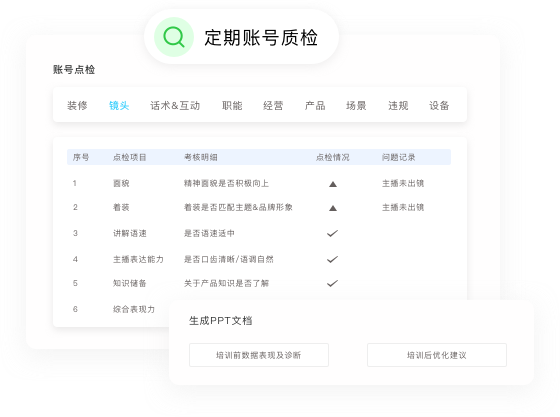Click 主播未出镜 note in 面貌 row
The image size is (560, 417).
(x=403, y=184)
